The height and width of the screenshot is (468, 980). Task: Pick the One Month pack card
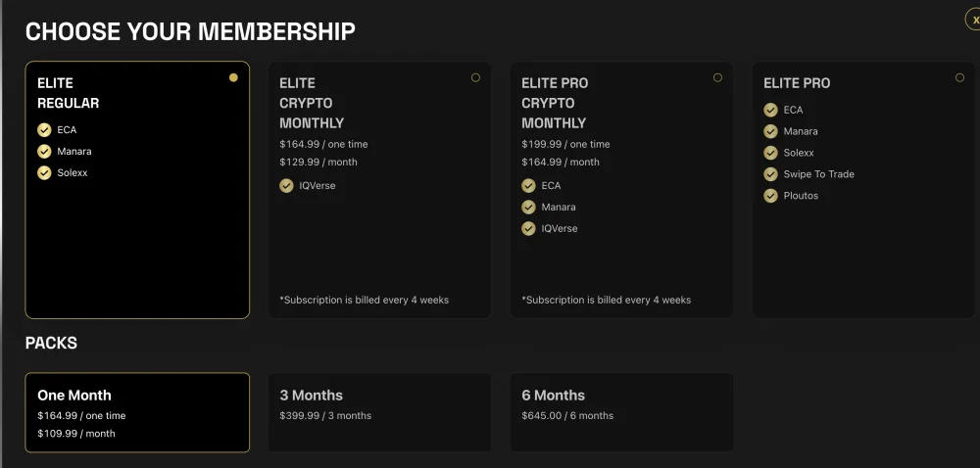pos(137,412)
